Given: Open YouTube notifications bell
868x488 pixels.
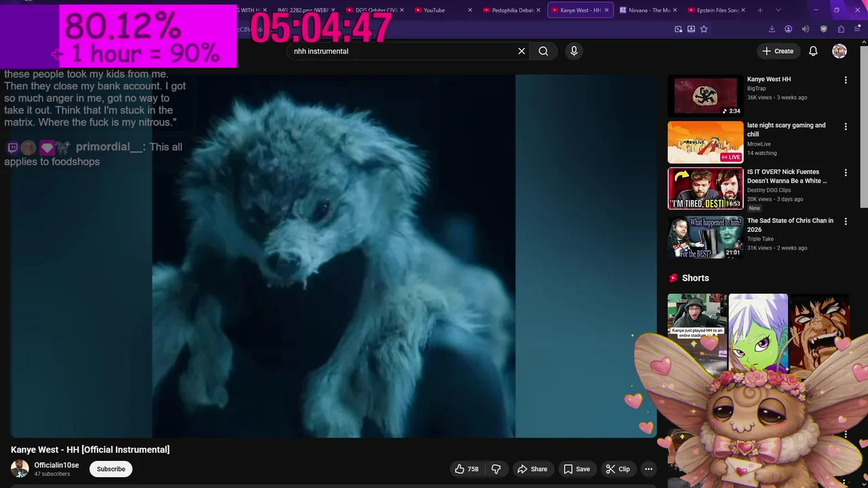Looking at the screenshot, I should [x=813, y=51].
